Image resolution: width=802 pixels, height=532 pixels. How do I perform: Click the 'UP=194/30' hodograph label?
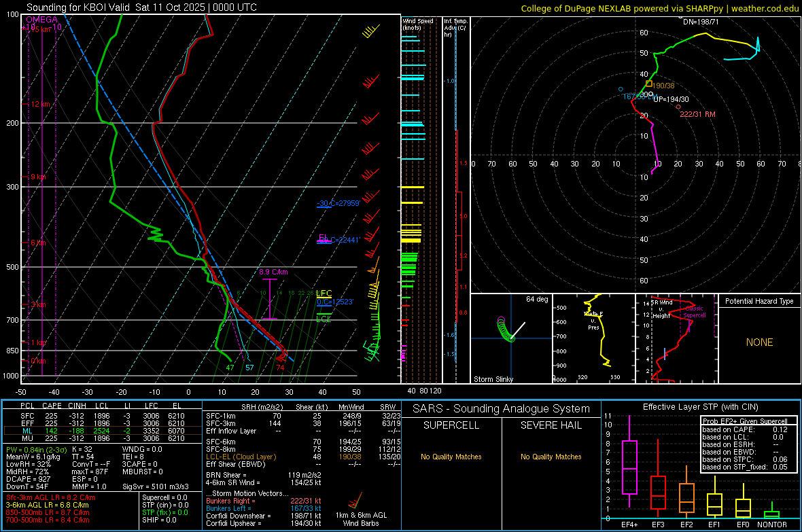pos(671,99)
